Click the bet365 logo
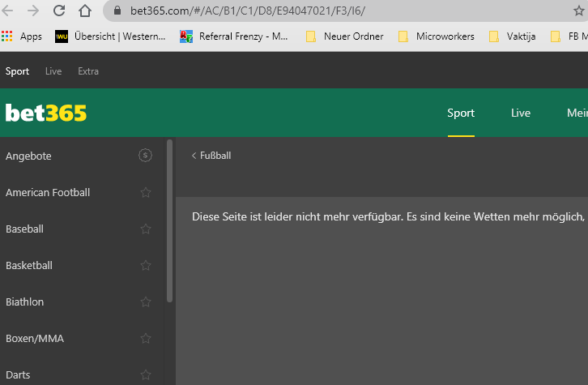This screenshot has width=588, height=385. [x=45, y=113]
